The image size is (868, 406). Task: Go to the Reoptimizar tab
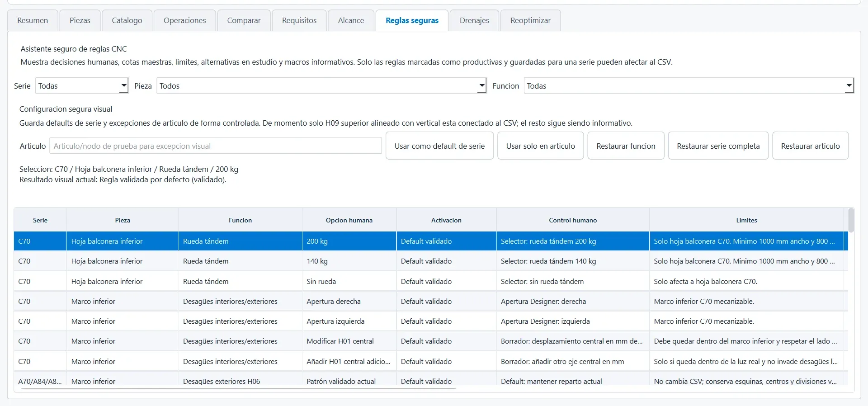click(x=531, y=20)
